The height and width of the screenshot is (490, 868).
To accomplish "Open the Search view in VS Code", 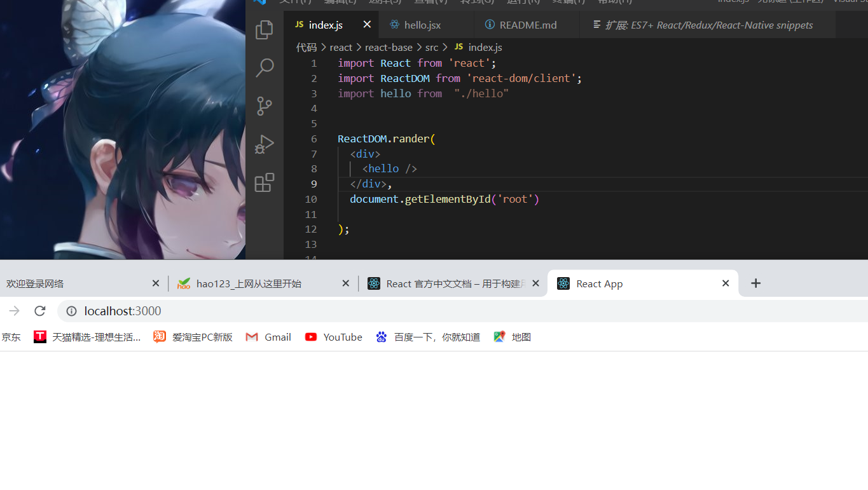I will point(265,68).
